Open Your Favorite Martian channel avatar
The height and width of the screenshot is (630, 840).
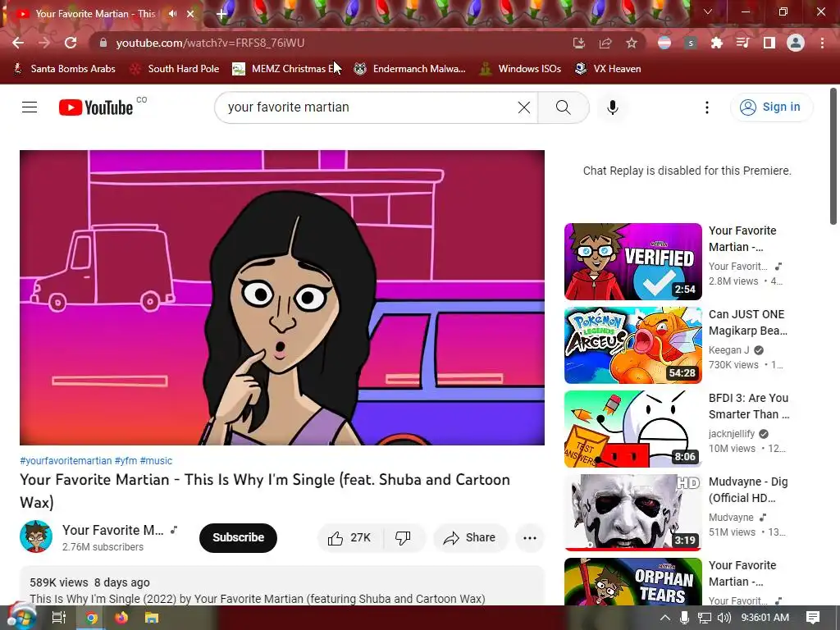pyautogui.click(x=36, y=536)
